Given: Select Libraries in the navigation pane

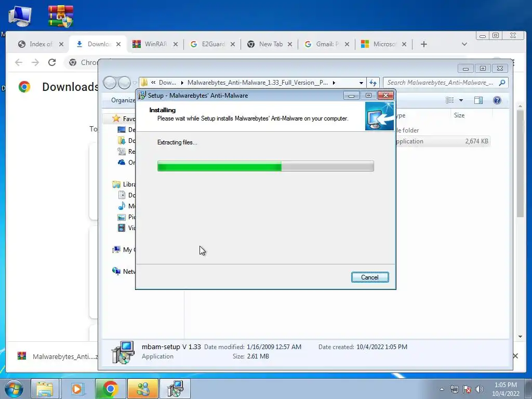Looking at the screenshot, I should pyautogui.click(x=124, y=184).
